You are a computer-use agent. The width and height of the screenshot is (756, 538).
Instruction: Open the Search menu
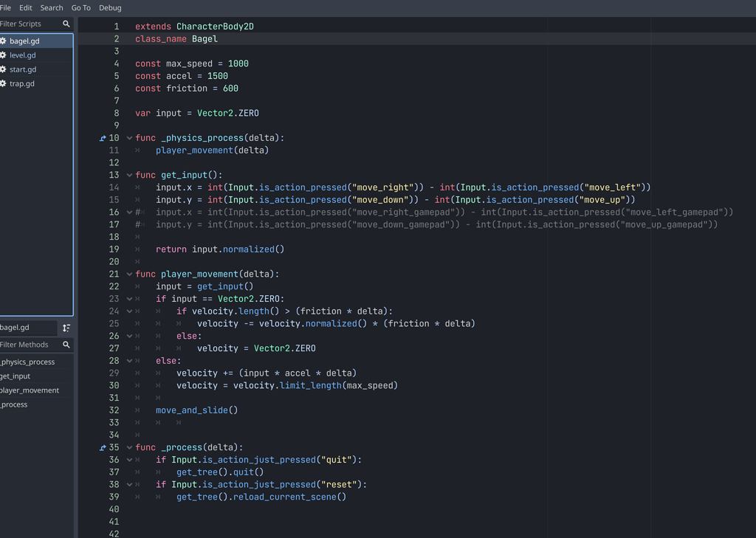(52, 7)
